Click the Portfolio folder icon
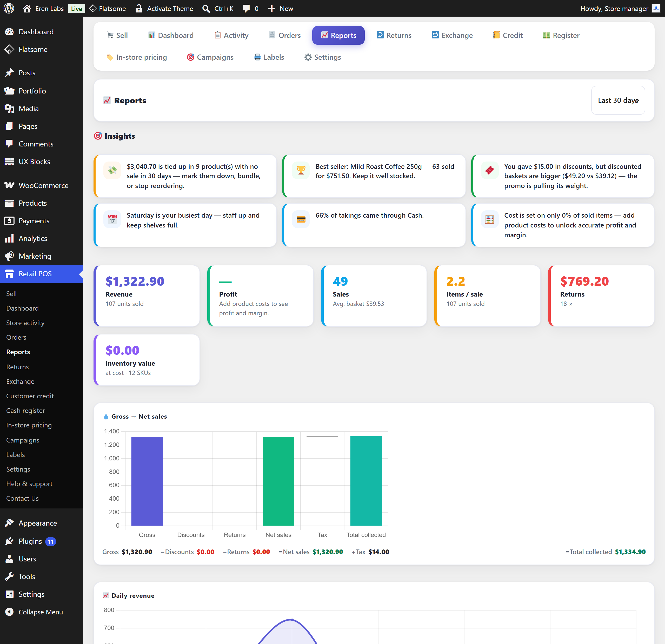This screenshot has width=665, height=644. pos(10,91)
